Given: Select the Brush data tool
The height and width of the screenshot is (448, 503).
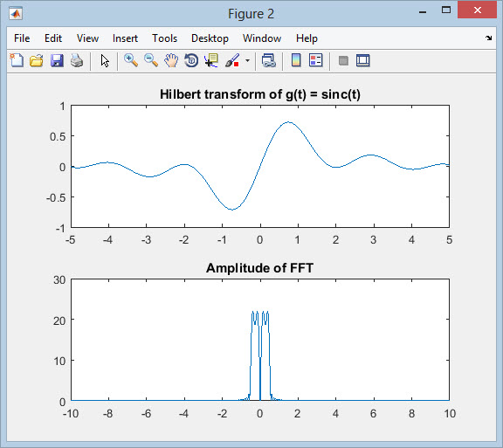Looking at the screenshot, I should tap(232, 60).
